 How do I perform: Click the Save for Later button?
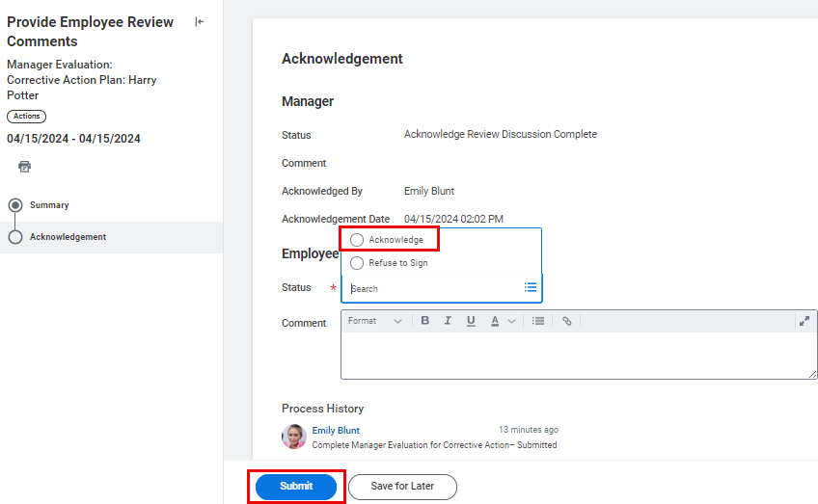click(x=402, y=487)
